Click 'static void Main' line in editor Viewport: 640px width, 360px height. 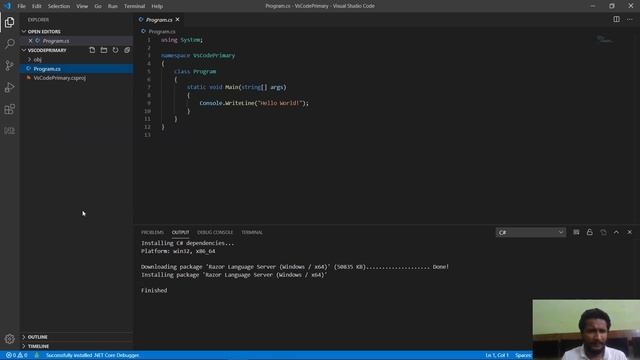coord(236,87)
